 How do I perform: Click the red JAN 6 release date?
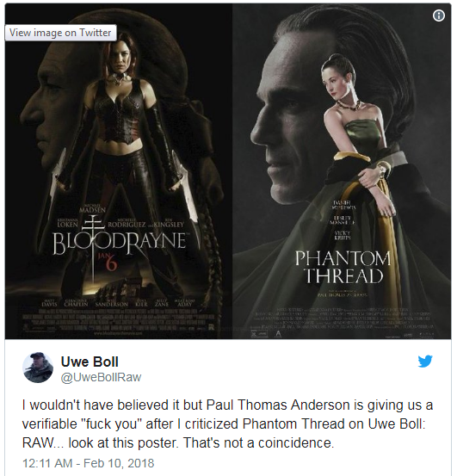pos(108,262)
